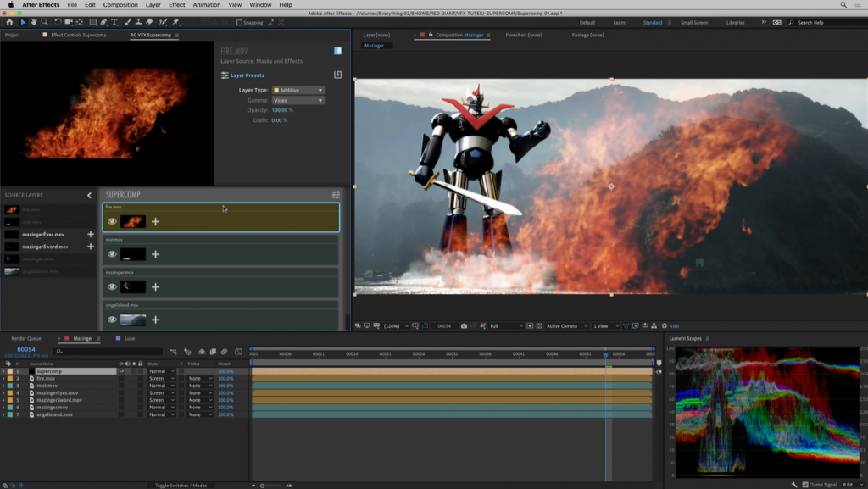The height and width of the screenshot is (489, 868).
Task: Click the fire.mov layer label color swatch
Action: 10,378
